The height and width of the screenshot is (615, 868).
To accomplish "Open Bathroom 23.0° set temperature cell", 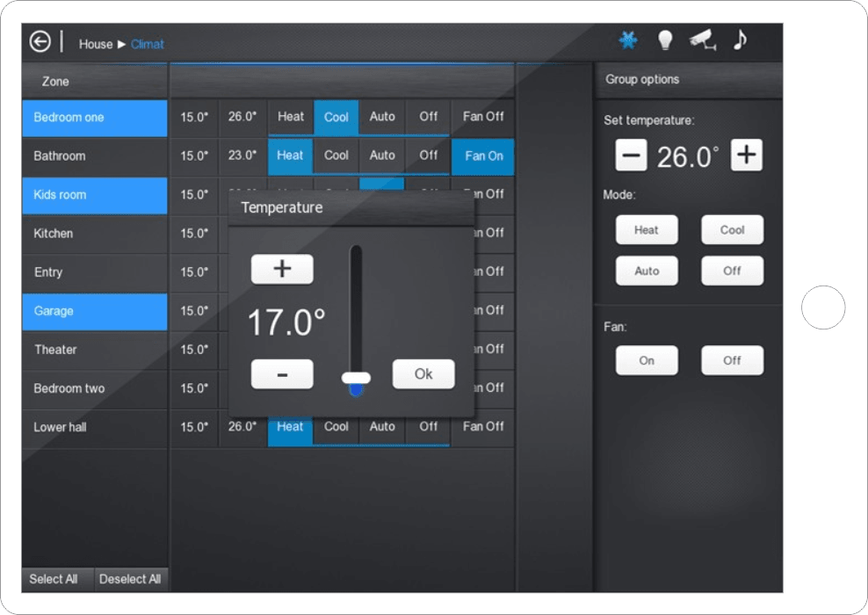I will click(x=242, y=156).
